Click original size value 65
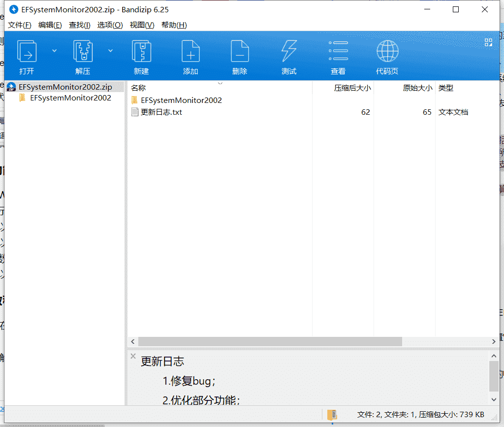Image resolution: width=504 pixels, height=427 pixels. pos(427,112)
